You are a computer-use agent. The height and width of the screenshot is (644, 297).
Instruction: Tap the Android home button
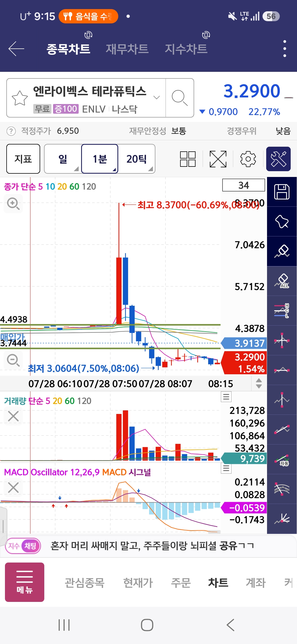(x=147, y=625)
